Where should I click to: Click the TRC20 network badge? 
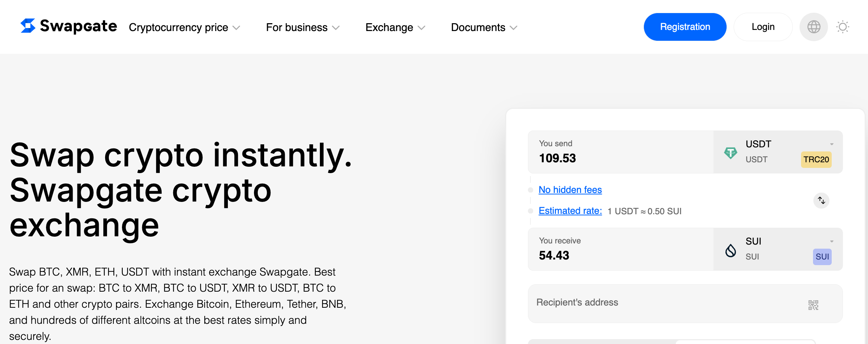pyautogui.click(x=816, y=160)
